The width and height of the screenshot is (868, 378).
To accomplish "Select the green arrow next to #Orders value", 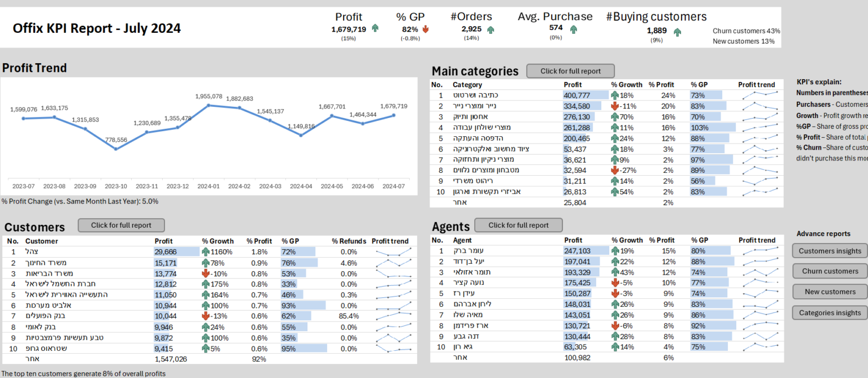I will point(490,29).
